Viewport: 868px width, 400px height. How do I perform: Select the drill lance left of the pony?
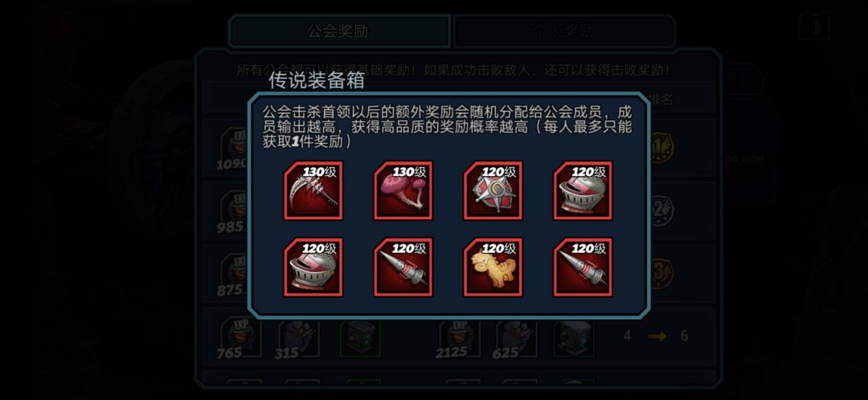click(403, 267)
